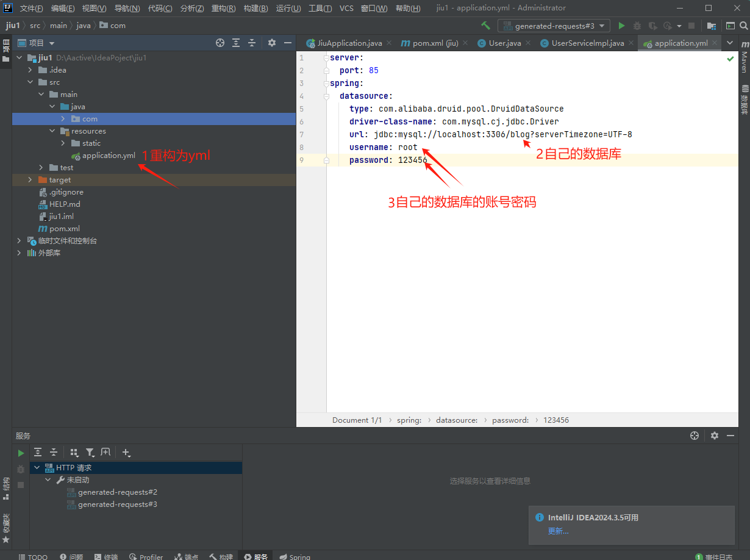Click the Expand All icon in Project panel header

pyautogui.click(x=236, y=43)
